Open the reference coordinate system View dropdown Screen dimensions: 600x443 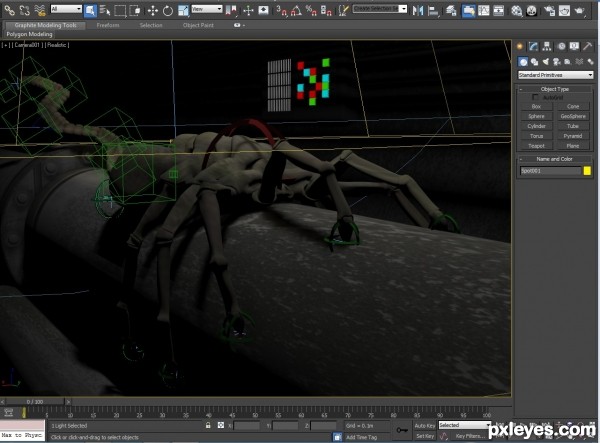(x=207, y=9)
